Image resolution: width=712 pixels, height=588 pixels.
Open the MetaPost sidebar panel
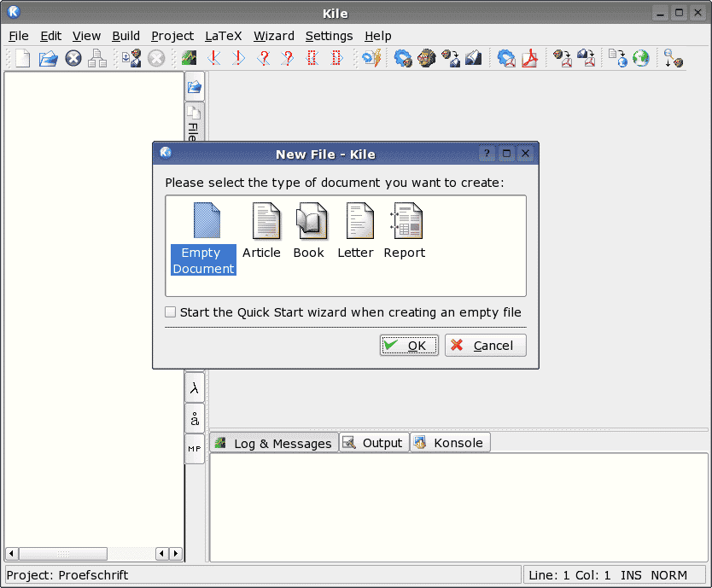pyautogui.click(x=194, y=448)
